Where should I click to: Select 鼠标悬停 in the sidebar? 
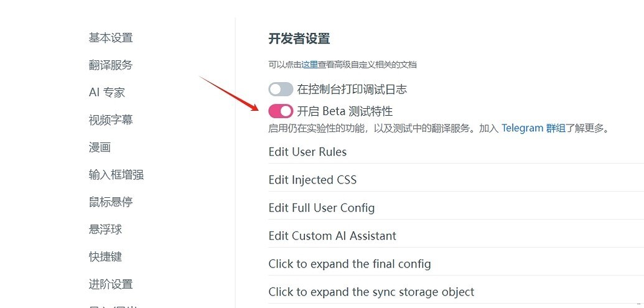(x=111, y=202)
